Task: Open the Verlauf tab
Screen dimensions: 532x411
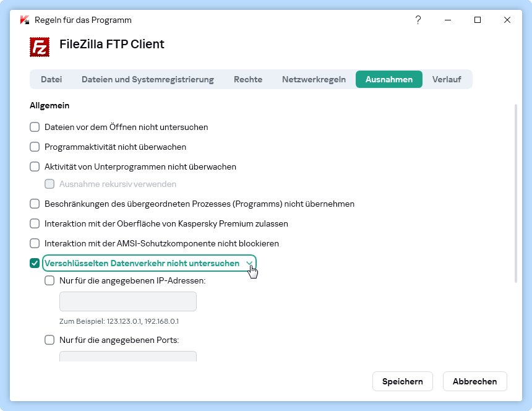Action: pos(447,79)
